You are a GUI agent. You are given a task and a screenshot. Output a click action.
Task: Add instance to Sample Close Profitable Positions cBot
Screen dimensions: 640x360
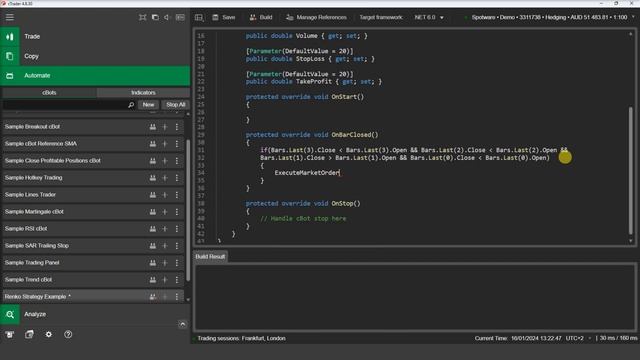click(x=165, y=161)
